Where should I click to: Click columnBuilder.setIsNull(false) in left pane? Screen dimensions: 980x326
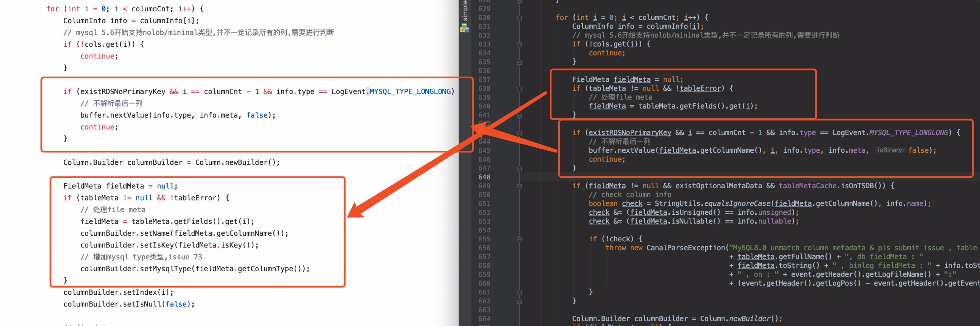(129, 304)
